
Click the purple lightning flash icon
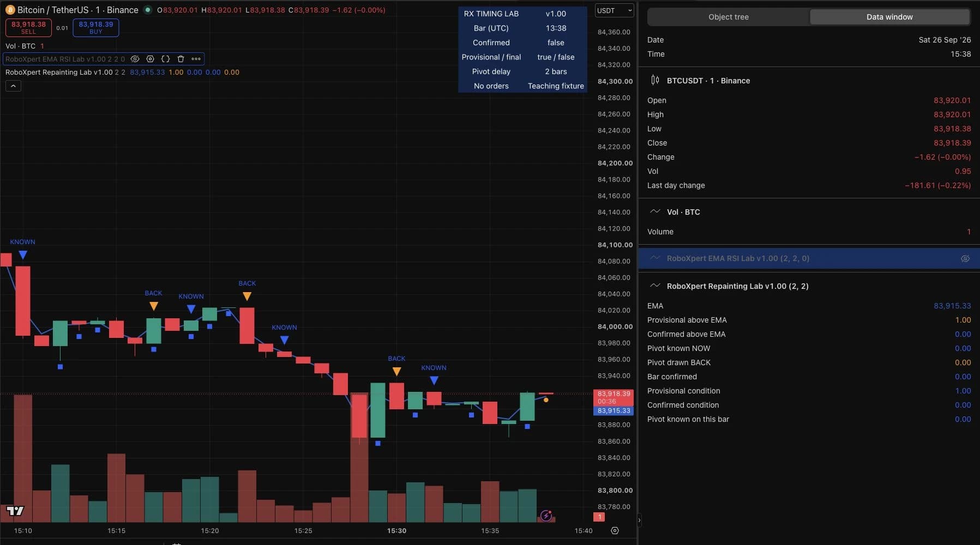[x=546, y=516]
